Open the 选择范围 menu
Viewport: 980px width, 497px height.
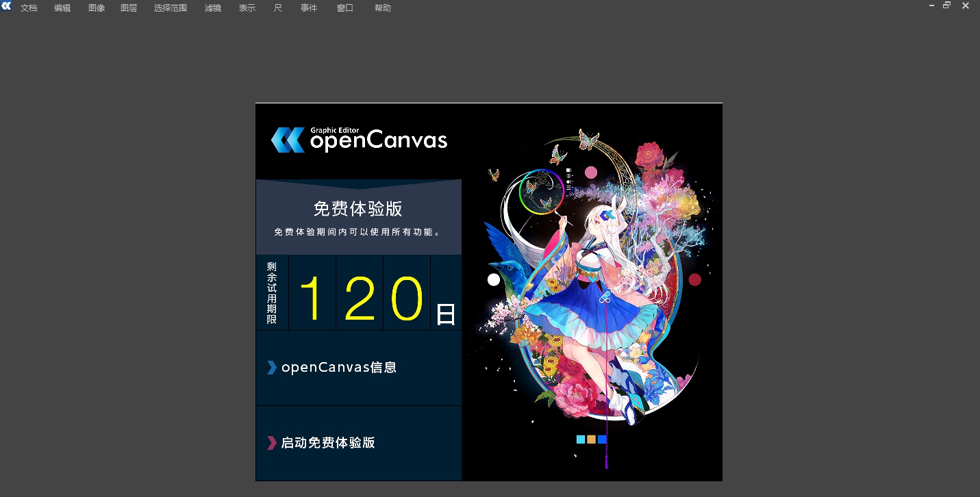point(171,8)
